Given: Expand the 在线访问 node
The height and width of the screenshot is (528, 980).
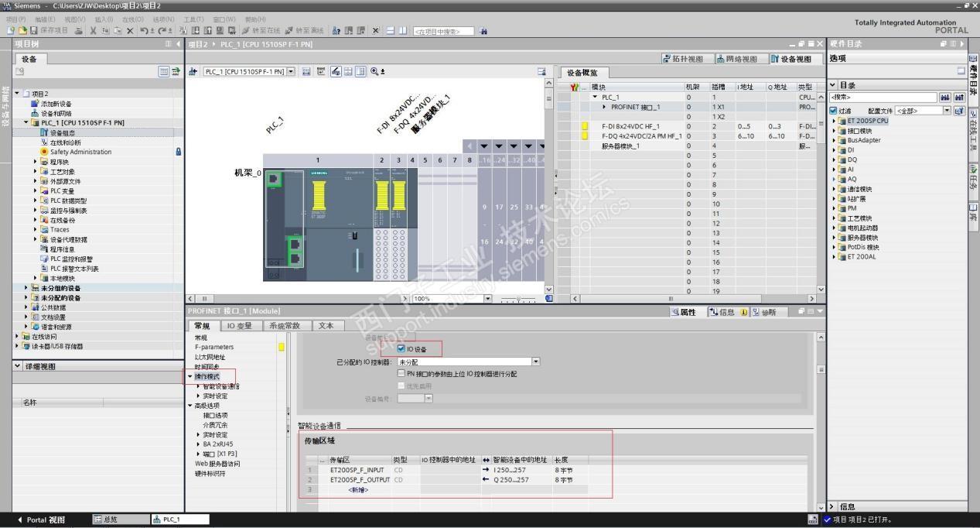Looking at the screenshot, I should 18,336.
